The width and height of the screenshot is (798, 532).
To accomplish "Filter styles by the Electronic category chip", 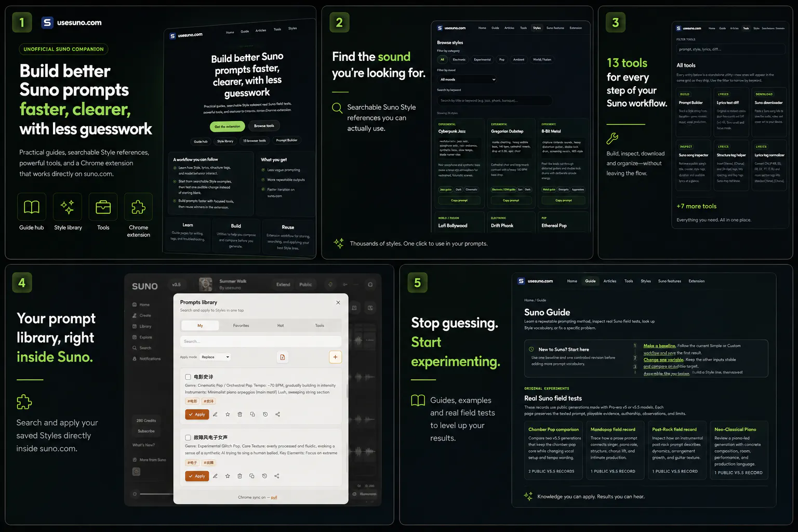I will pos(459,60).
